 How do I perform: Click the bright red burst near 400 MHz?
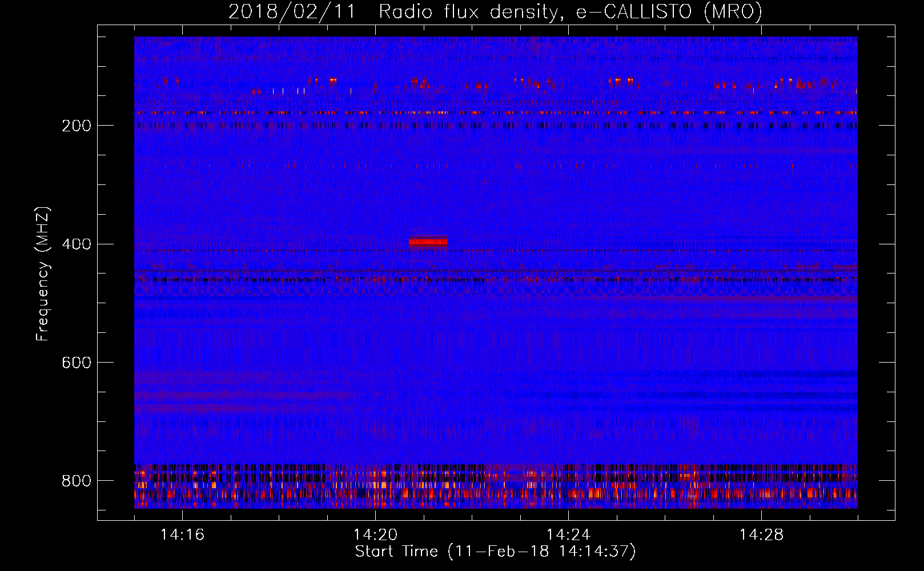(428, 242)
